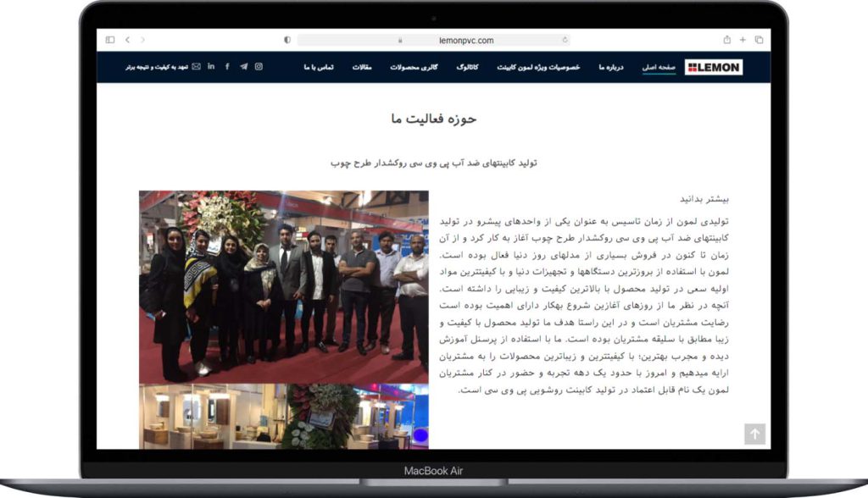Click the Facebook icon in header
Viewport: 868px width, 498px height.
227,67
